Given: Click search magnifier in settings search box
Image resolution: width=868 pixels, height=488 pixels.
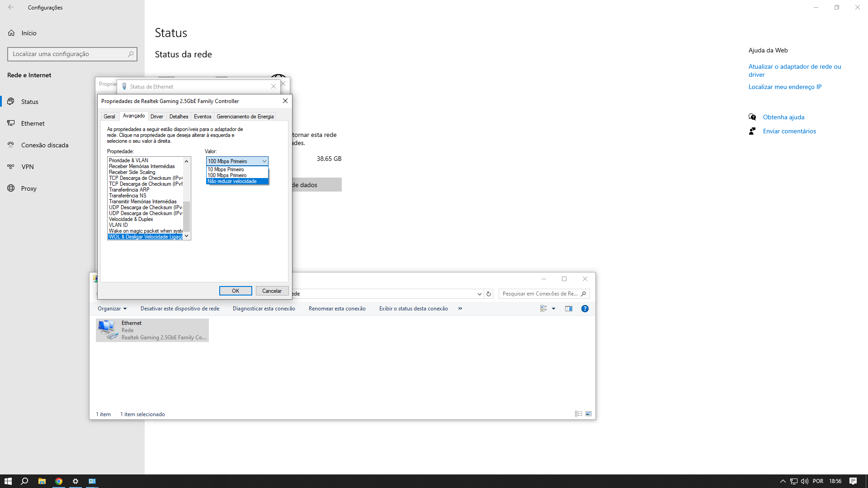Looking at the screenshot, I should (x=131, y=54).
